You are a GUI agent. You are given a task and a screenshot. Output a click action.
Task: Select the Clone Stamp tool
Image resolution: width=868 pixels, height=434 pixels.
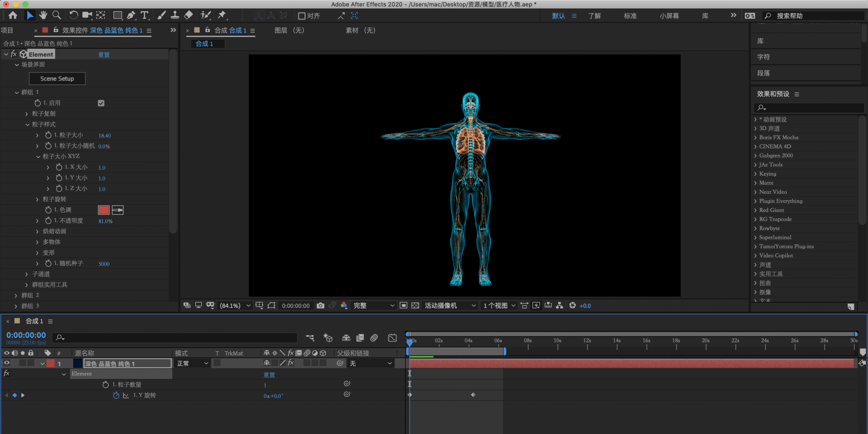coord(175,15)
